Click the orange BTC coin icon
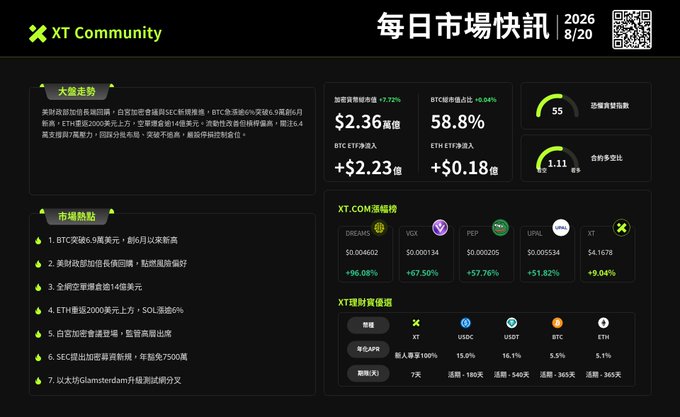680x417 pixels. [557, 323]
